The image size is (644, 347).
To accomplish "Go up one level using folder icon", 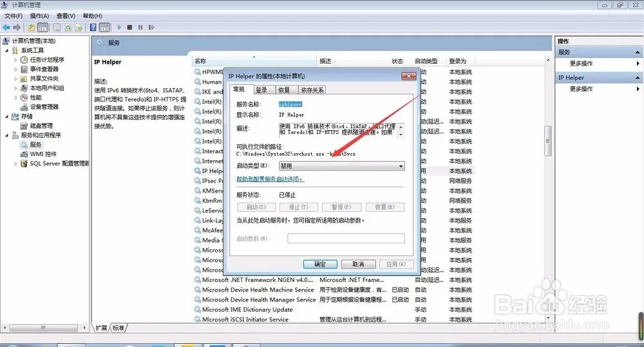I will [31, 28].
